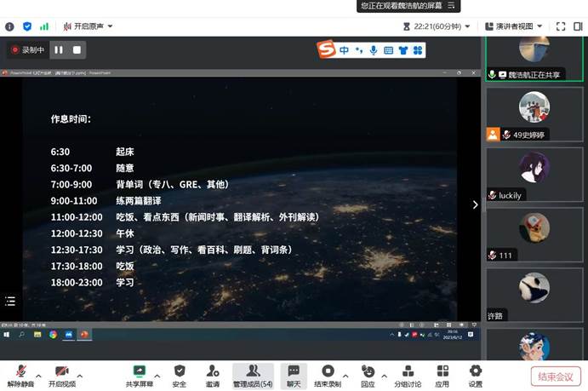Viewport: 588px width, 391px height.
Task: Open the 安全 security shield icon
Action: click(179, 372)
